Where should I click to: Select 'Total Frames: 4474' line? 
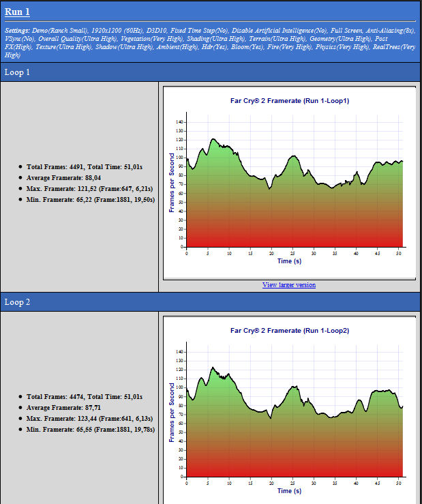[85, 397]
